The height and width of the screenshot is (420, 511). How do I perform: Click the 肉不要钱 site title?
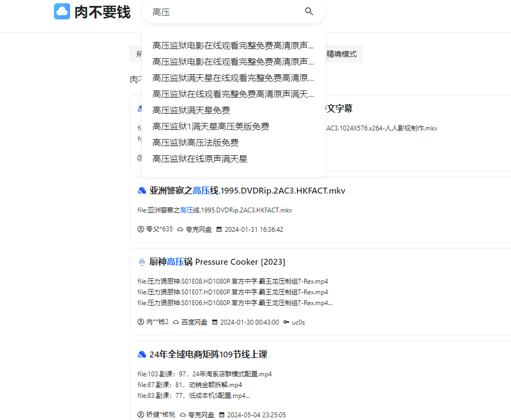(103, 12)
